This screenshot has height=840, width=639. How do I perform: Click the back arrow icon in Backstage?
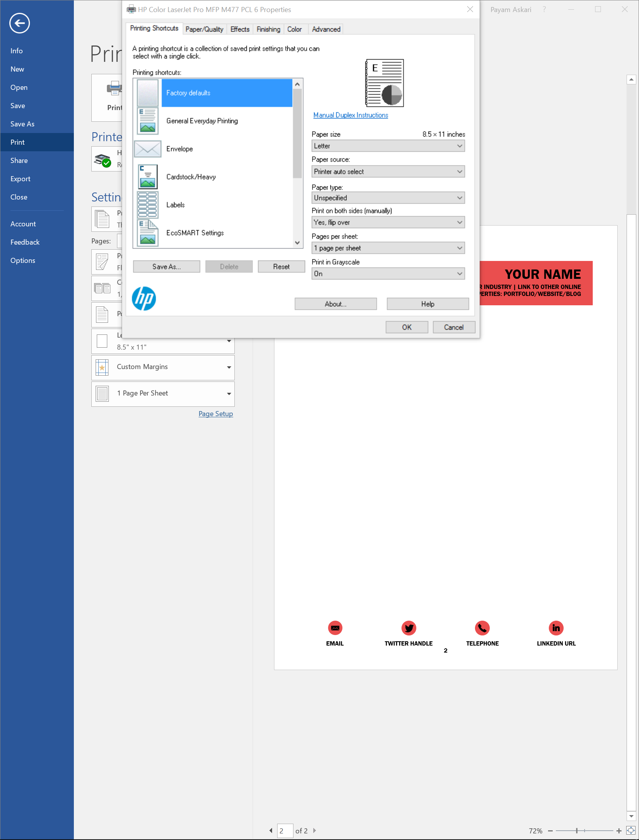19,23
